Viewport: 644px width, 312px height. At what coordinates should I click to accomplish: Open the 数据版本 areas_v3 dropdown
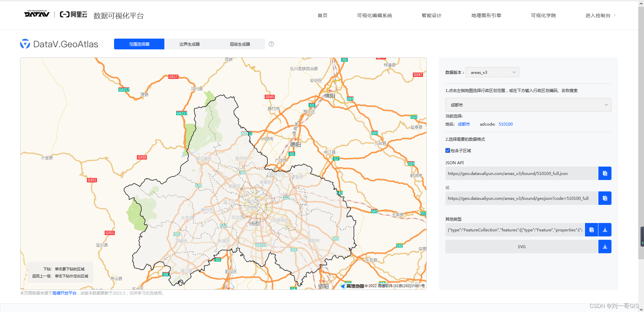pos(492,72)
